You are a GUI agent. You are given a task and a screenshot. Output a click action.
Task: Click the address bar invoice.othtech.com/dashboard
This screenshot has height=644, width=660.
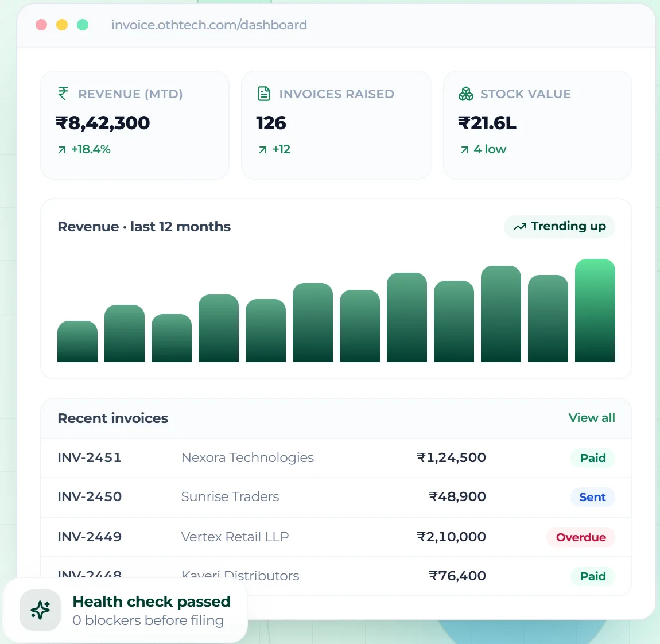(209, 25)
